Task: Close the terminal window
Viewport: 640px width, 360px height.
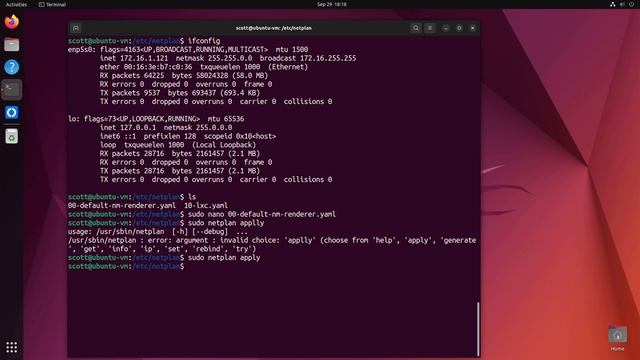Action: [x=473, y=28]
